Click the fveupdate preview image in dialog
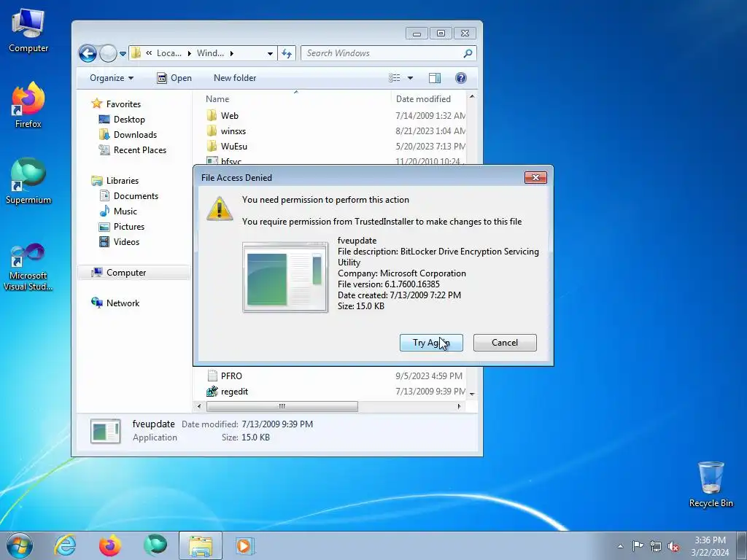 click(285, 277)
